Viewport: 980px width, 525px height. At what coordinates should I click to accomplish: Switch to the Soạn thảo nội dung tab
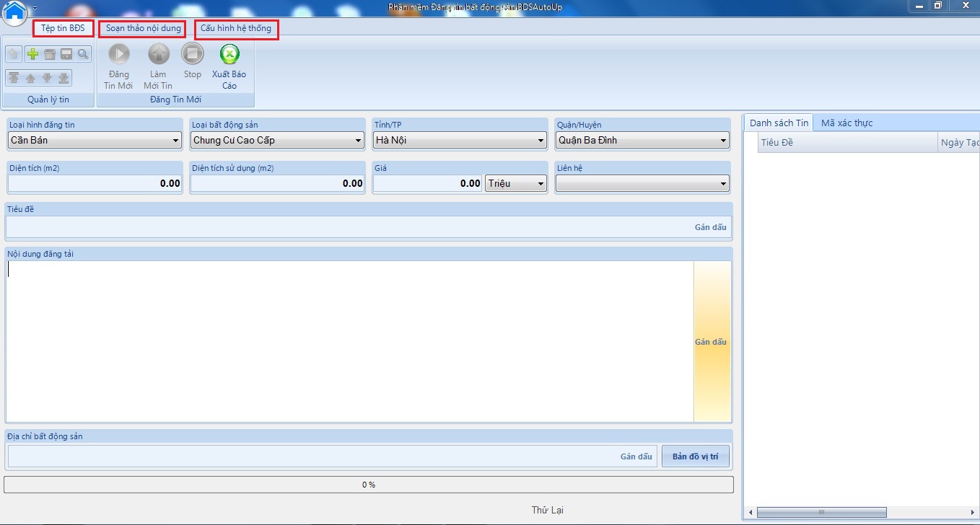tap(143, 29)
